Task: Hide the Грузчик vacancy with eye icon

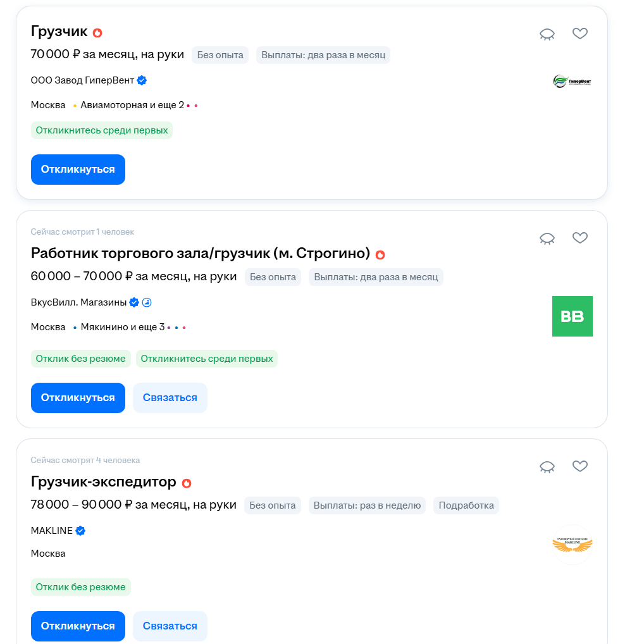Action: [x=547, y=34]
